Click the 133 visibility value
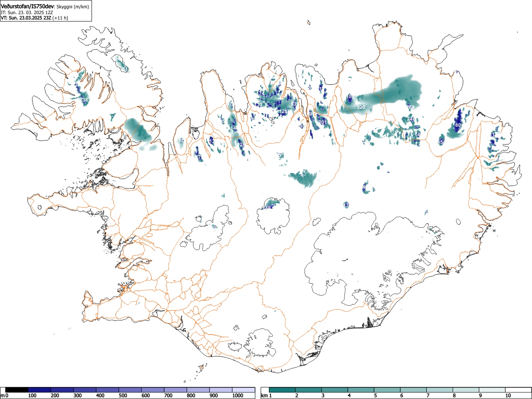532x399 pixels. (259, 105)
